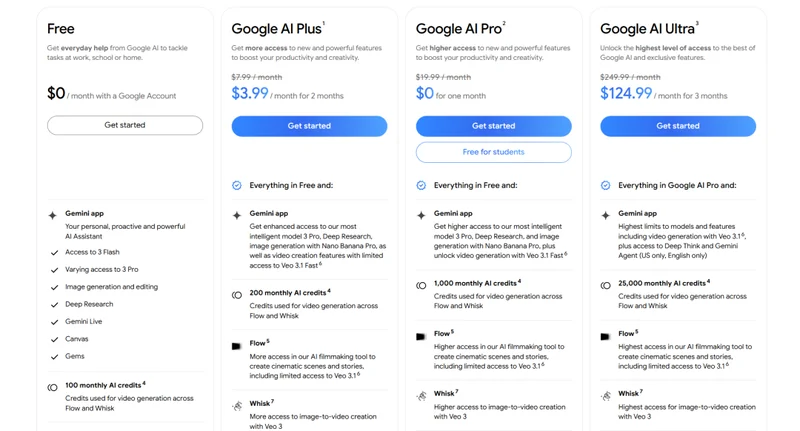The width and height of the screenshot is (800, 431).
Task: Choose Get started for Google AI Pro
Action: click(493, 126)
